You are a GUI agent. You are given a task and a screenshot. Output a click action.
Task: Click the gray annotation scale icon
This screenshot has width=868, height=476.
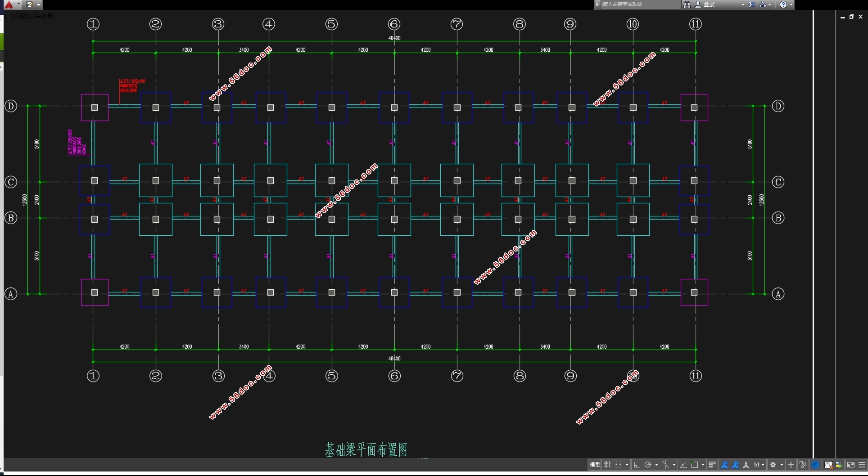coord(746,465)
